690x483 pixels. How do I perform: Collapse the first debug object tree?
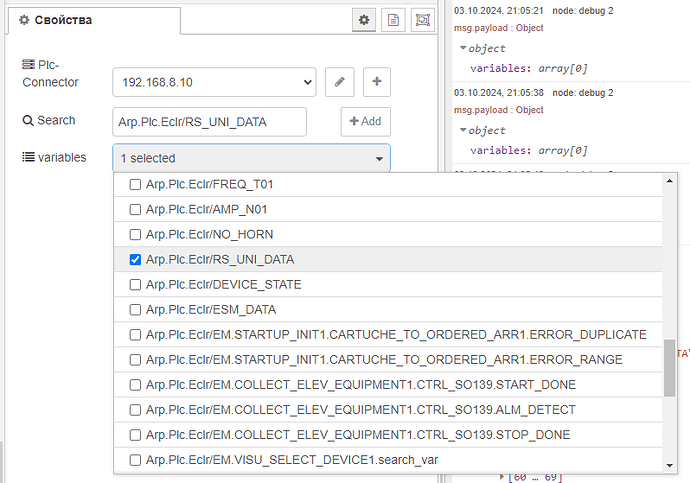[463, 48]
